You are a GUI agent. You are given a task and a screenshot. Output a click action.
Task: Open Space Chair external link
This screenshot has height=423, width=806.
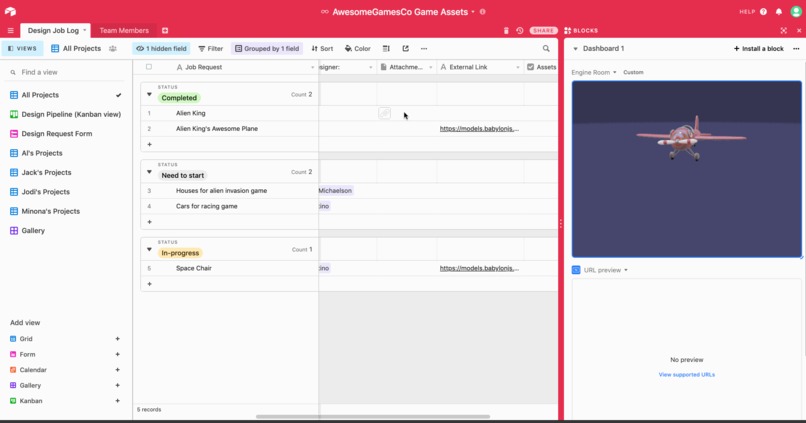pos(479,268)
